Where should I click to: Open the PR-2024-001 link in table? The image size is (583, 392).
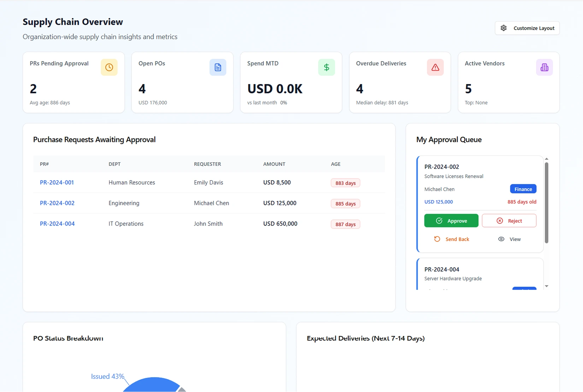click(57, 182)
